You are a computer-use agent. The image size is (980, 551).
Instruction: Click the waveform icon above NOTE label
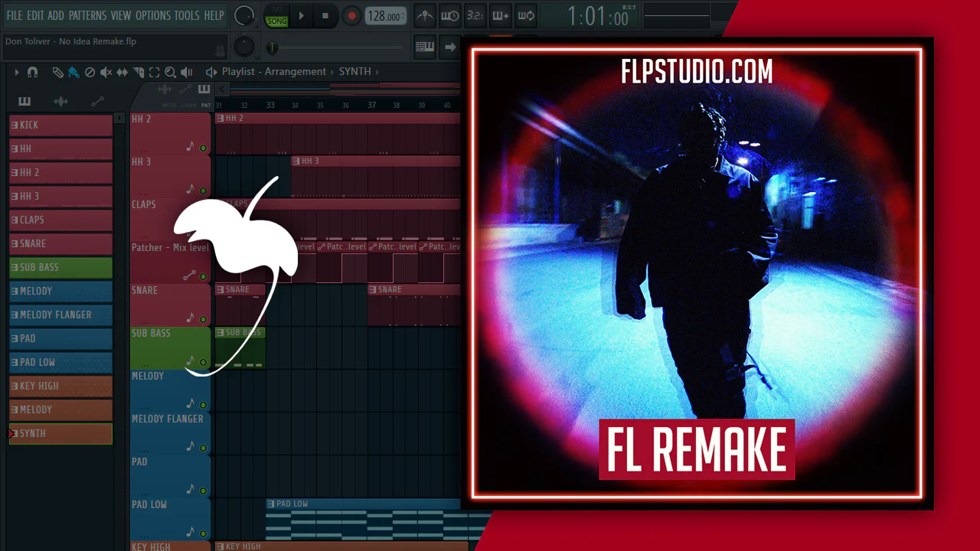[165, 90]
